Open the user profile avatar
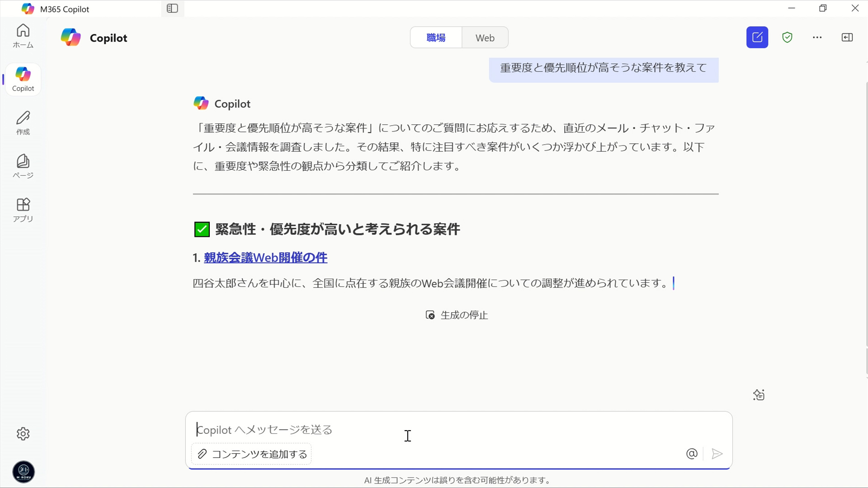Screen dimensions: 868x488 pos(24,472)
